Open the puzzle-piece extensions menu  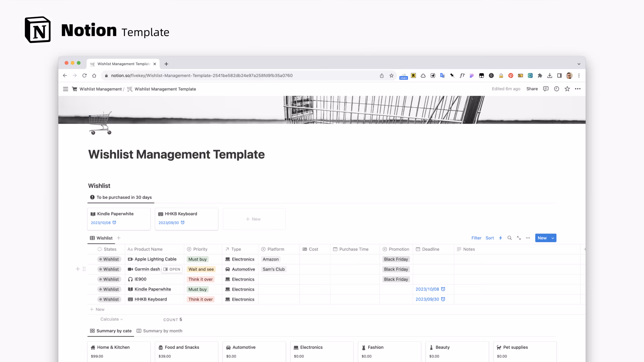tap(540, 75)
